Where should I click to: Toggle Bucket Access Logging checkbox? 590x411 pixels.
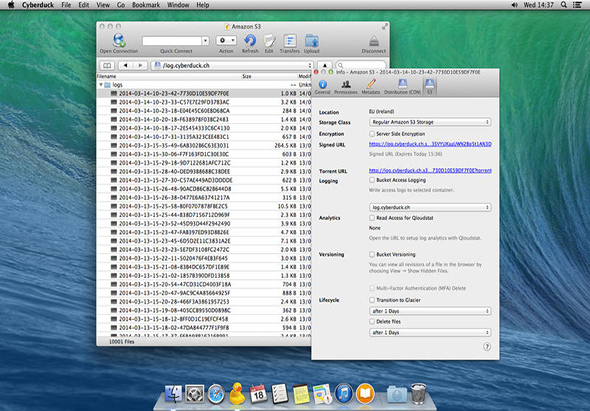click(372, 180)
